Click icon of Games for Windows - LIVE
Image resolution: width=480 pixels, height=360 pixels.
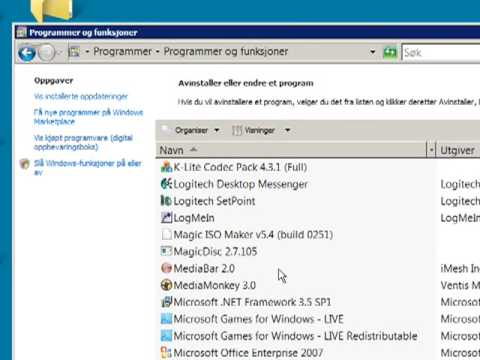[x=166, y=319]
